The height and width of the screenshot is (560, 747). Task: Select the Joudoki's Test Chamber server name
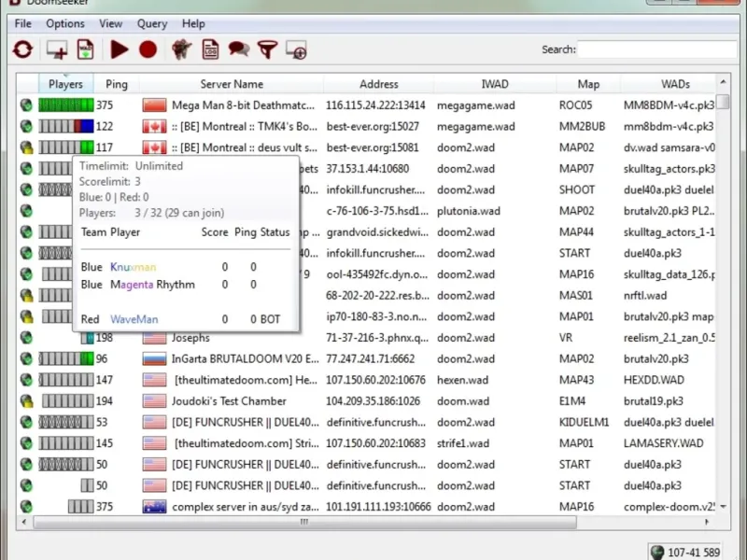[x=229, y=401]
